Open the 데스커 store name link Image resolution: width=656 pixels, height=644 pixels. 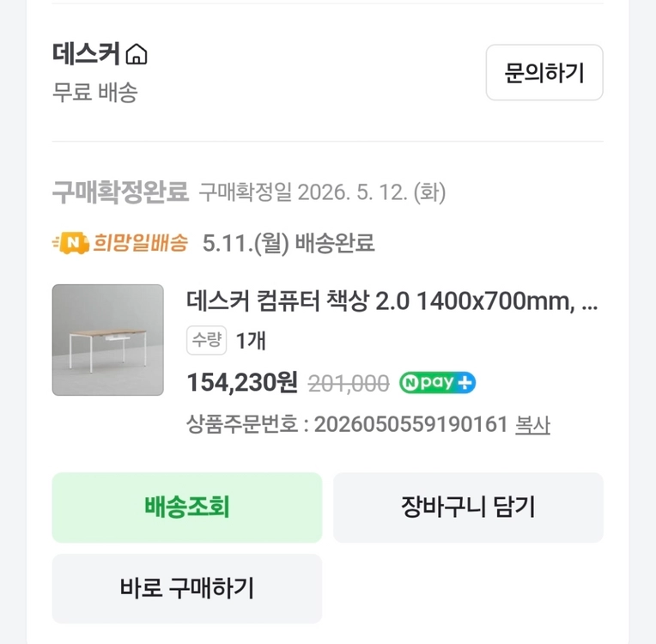(86, 54)
